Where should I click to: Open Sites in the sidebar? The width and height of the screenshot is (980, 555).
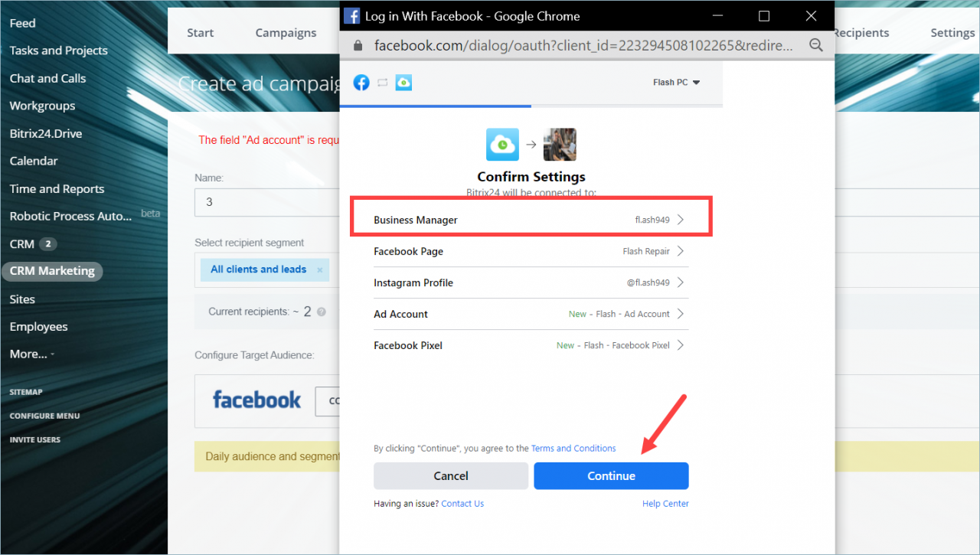tap(22, 299)
